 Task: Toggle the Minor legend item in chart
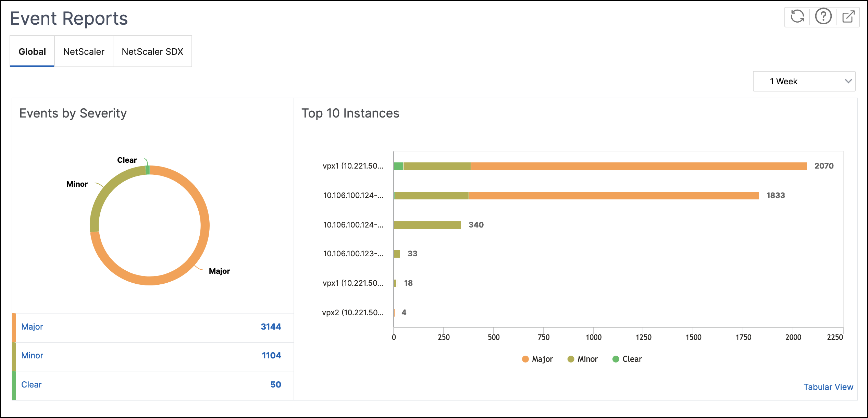582,359
